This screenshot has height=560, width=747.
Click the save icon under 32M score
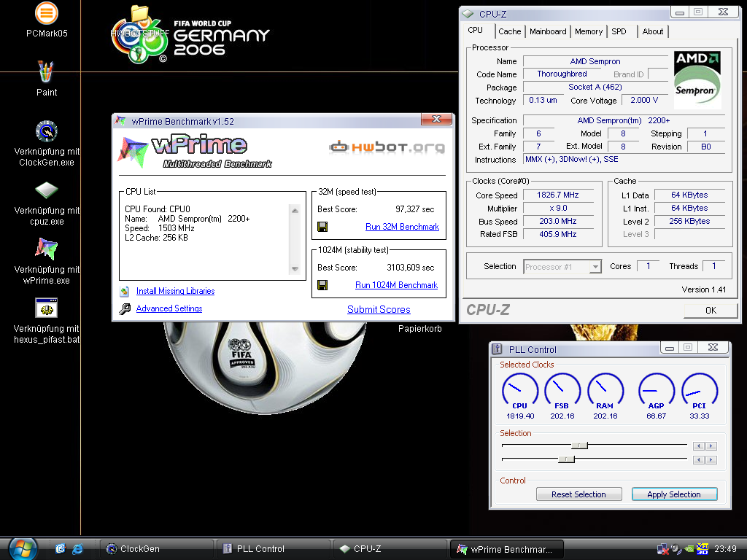[322, 227]
